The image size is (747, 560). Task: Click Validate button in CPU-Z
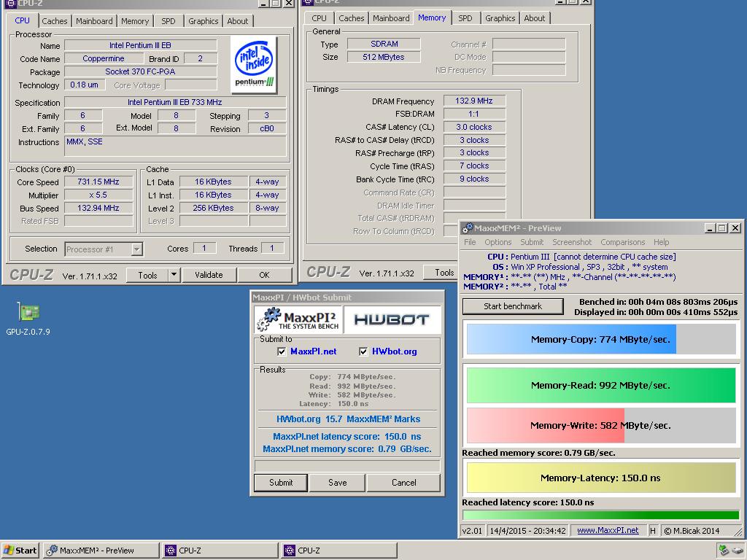click(209, 275)
